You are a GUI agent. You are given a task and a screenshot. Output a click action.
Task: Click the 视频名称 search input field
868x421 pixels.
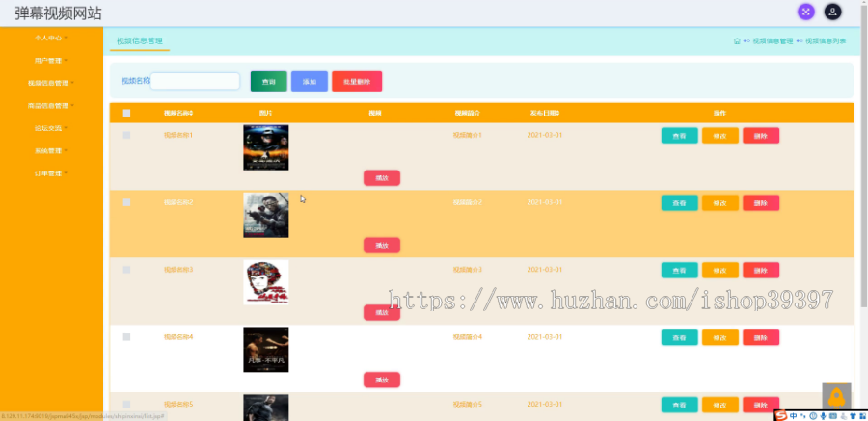pyautogui.click(x=195, y=81)
